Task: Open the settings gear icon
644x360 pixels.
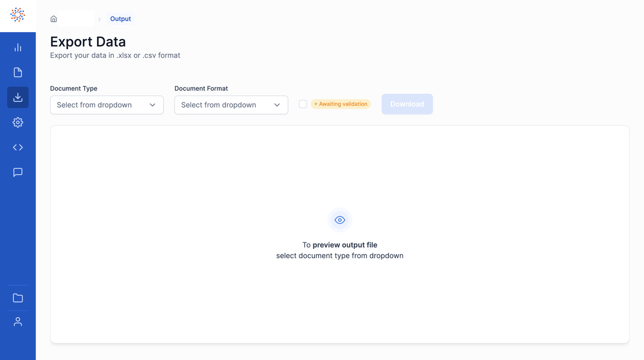Action: pos(18,122)
